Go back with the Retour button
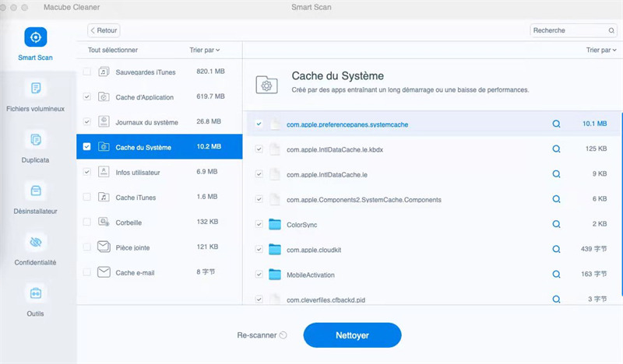This screenshot has height=364, width=623. tap(104, 30)
